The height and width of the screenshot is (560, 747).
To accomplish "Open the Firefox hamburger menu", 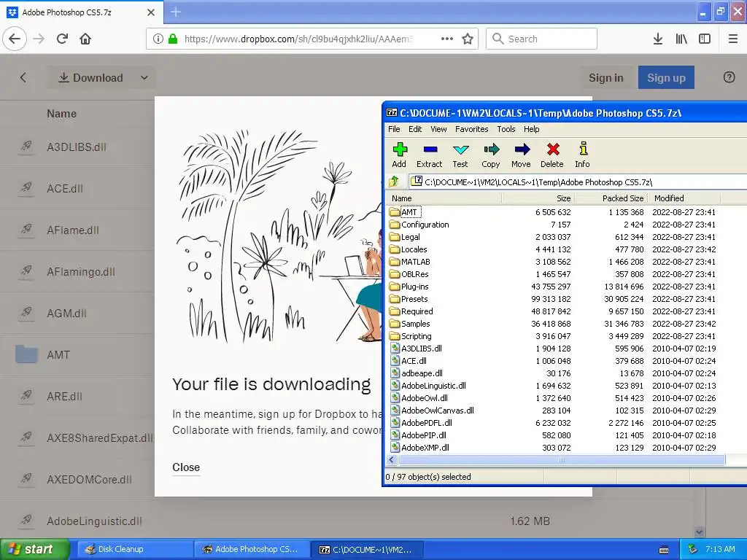I will 732,39.
